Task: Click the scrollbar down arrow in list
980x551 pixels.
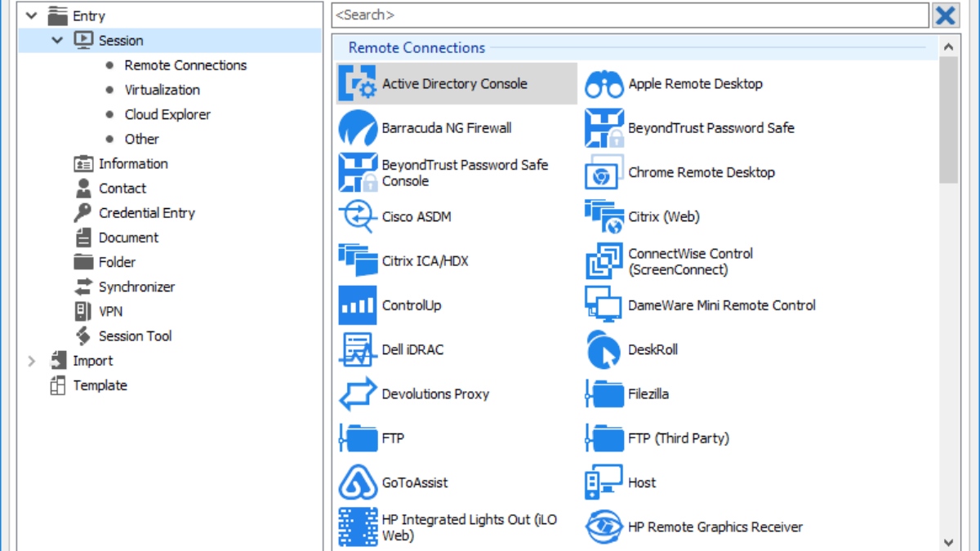Action: [x=948, y=542]
